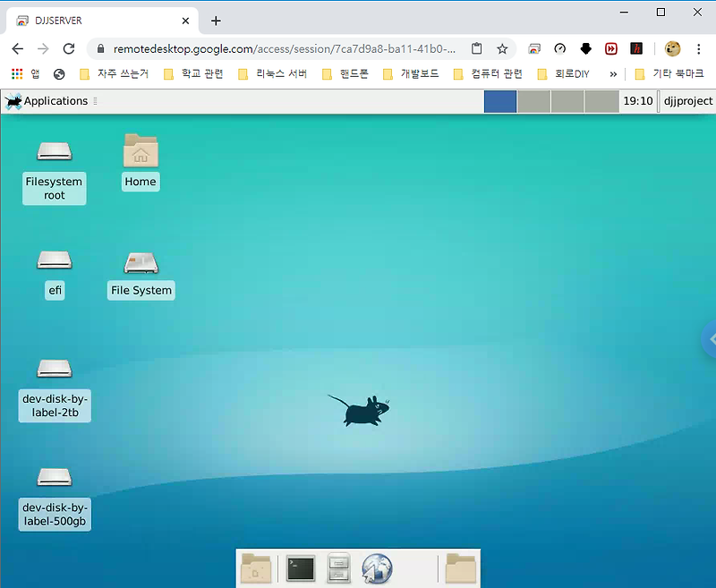Open the Chrome three-dot menu
Image resolution: width=716 pixels, height=588 pixels.
(x=699, y=49)
